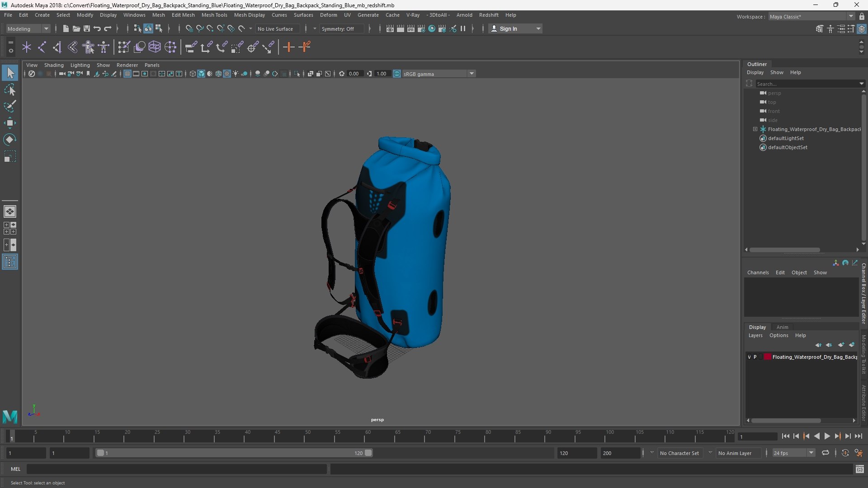Image resolution: width=868 pixels, height=488 pixels.
Task: Click the Outliner search field
Action: click(x=807, y=84)
